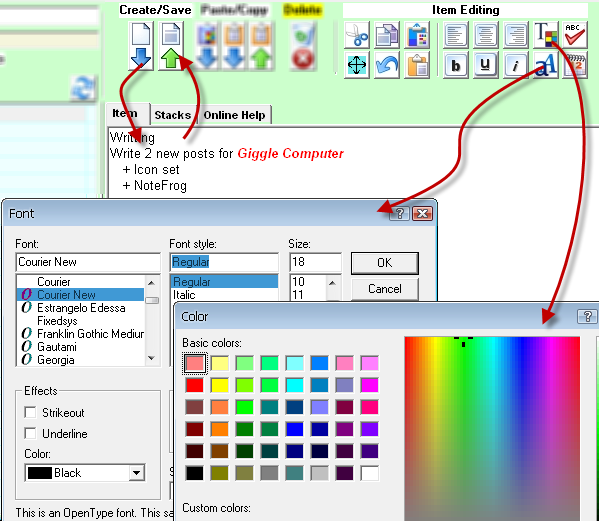Select Estrangelo Edessa in the font list
Viewport: 599px width, 521px height.
(81, 308)
